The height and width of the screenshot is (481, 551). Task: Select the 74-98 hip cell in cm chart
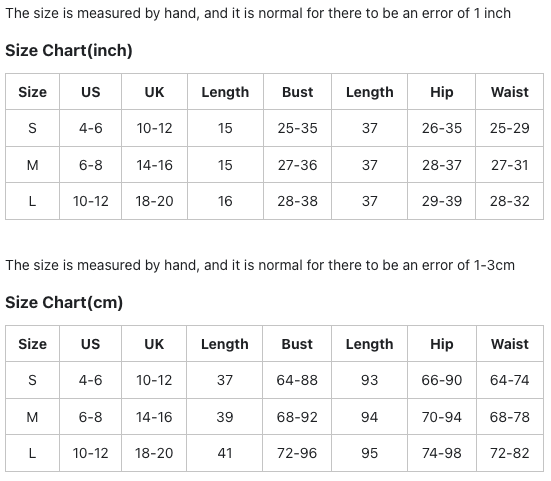point(442,453)
